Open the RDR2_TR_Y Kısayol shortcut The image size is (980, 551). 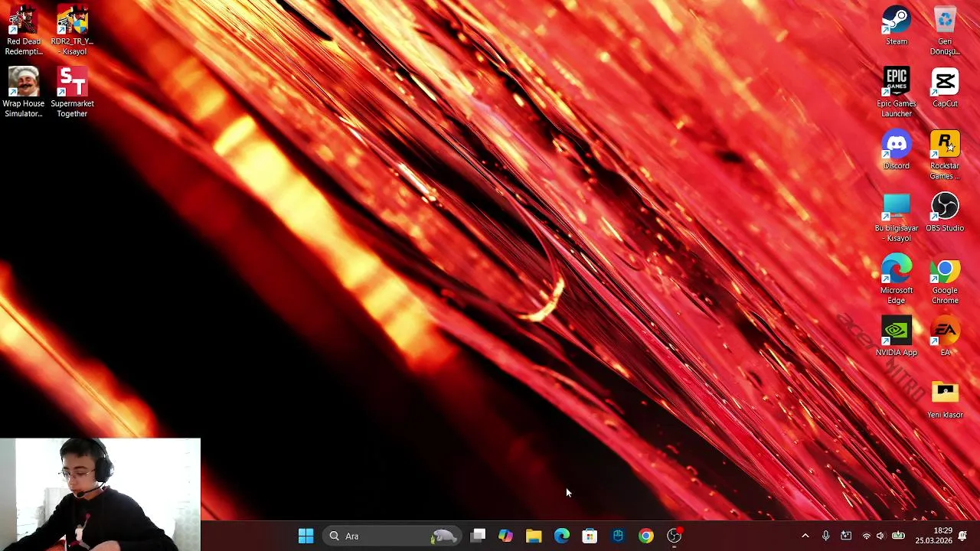(72, 30)
